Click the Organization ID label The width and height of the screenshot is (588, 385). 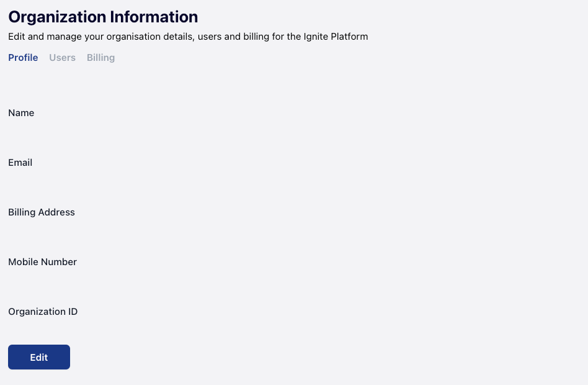[x=43, y=312]
